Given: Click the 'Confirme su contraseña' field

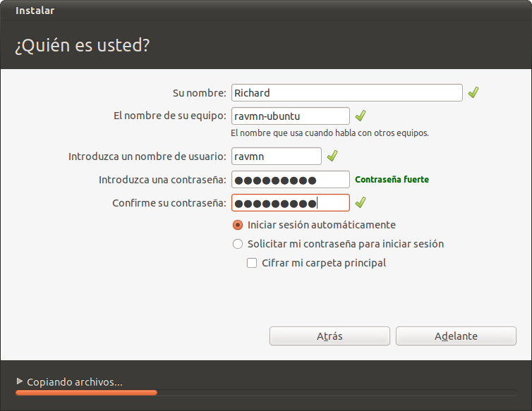Looking at the screenshot, I should (x=290, y=203).
